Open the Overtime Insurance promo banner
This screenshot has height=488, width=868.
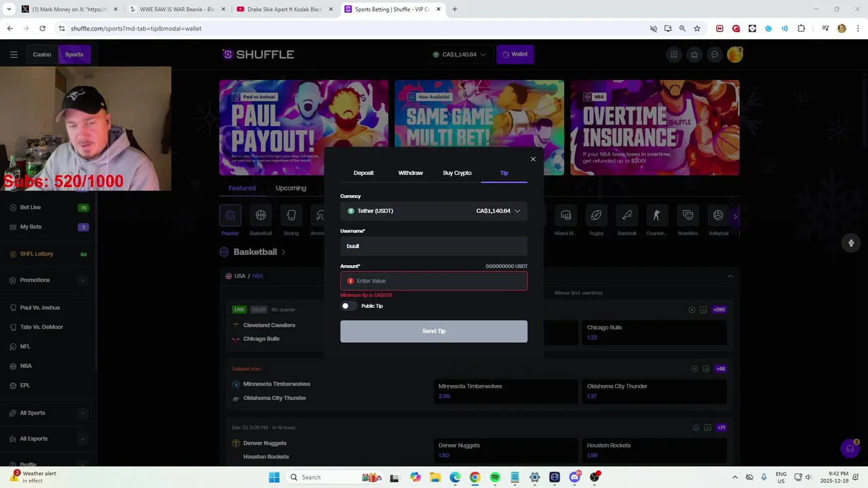[x=655, y=127]
